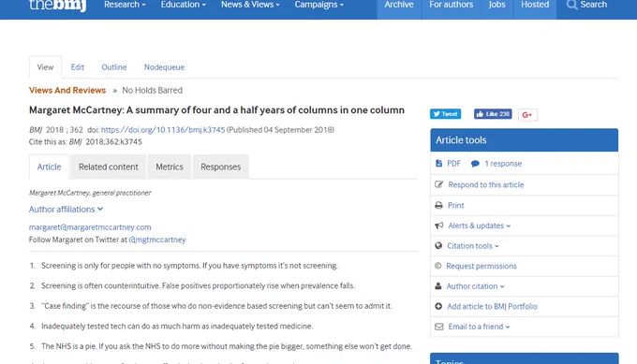Click the Print link text
Image resolution: width=637 pixels, height=364 pixels.
pos(456,205)
